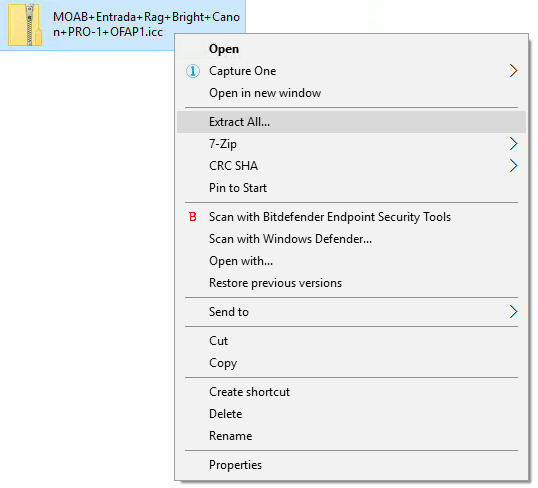The image size is (538, 488).
Task: Choose Open in new window
Action: 351,93
